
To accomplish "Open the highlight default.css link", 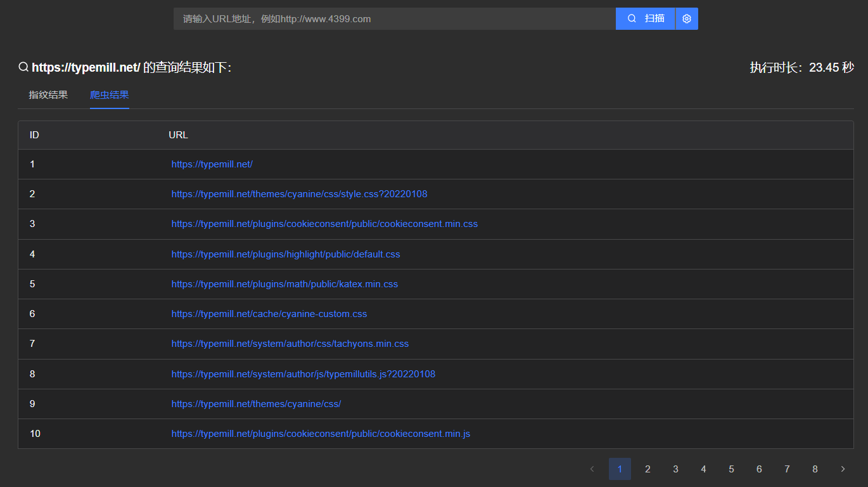I will click(286, 254).
